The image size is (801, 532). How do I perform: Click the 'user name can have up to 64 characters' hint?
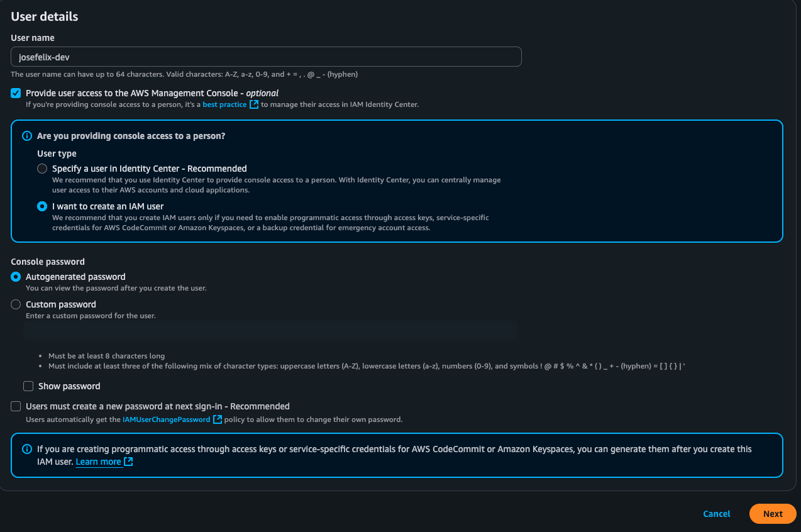pyautogui.click(x=184, y=74)
